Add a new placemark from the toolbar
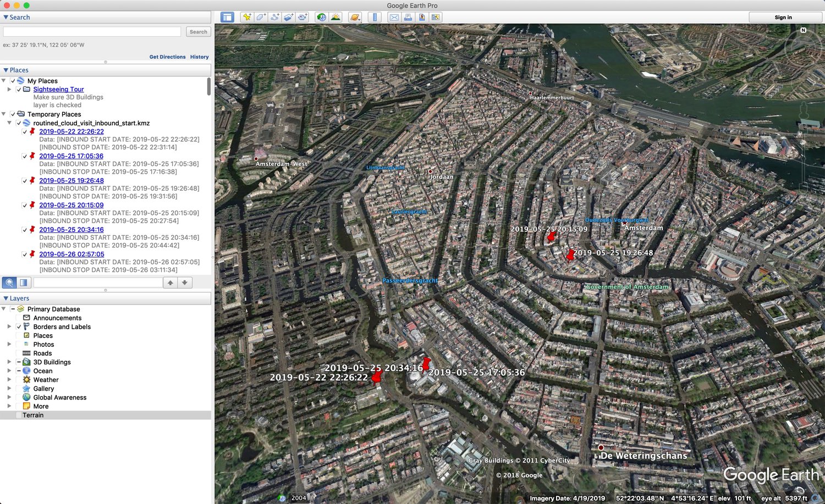 coord(247,17)
